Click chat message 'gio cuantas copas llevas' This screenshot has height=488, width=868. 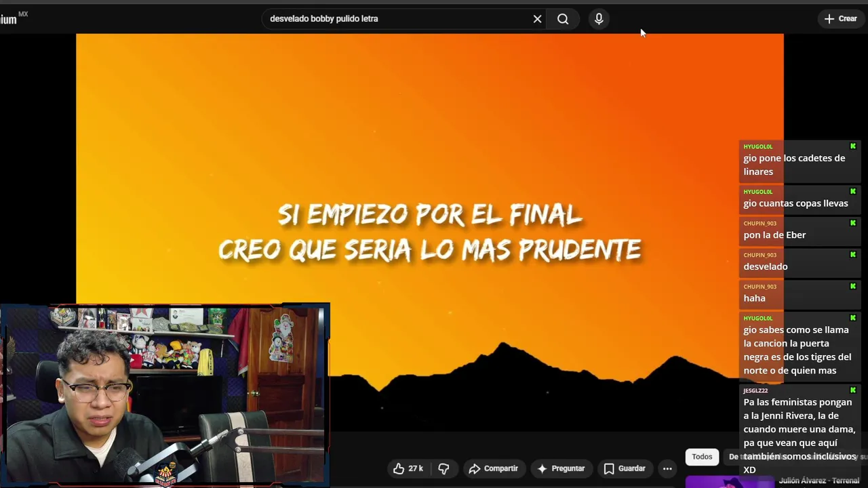click(x=800, y=199)
